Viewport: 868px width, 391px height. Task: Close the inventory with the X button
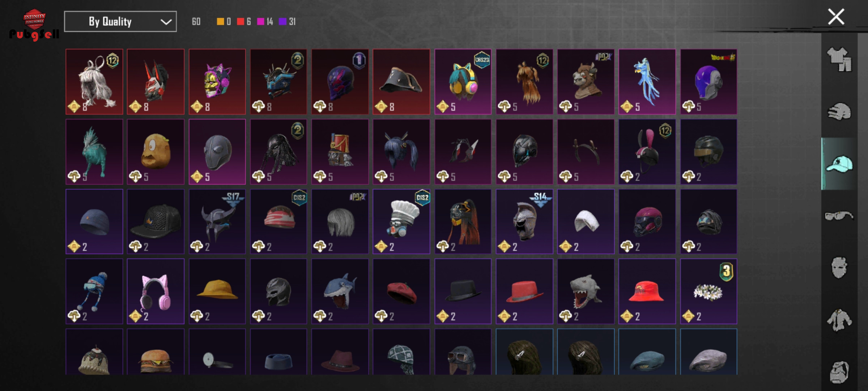pos(836,17)
